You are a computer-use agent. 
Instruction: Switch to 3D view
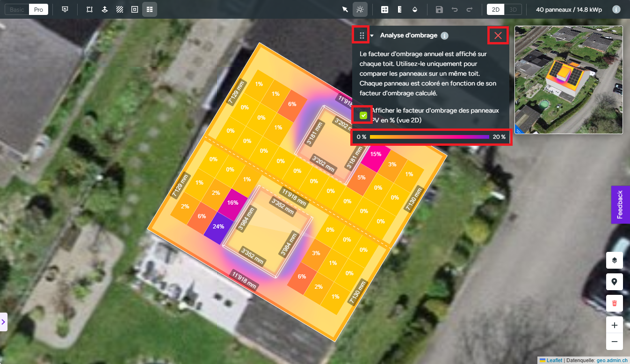(x=513, y=9)
